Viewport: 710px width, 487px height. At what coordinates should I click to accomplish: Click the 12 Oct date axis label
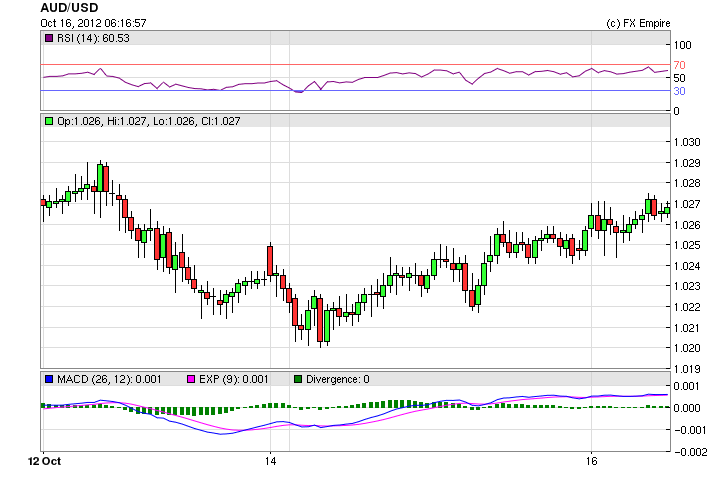pyautogui.click(x=44, y=461)
